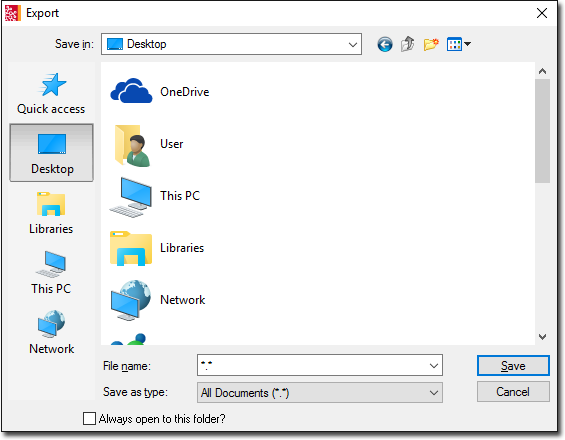Expand the Save in location dropdown
This screenshot has width=565, height=440.
[353, 44]
